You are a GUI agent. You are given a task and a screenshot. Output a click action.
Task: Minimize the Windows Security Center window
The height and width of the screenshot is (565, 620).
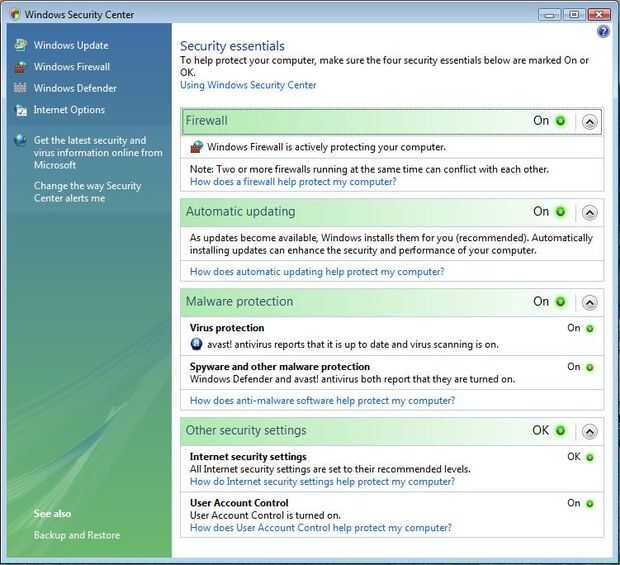coord(549,15)
